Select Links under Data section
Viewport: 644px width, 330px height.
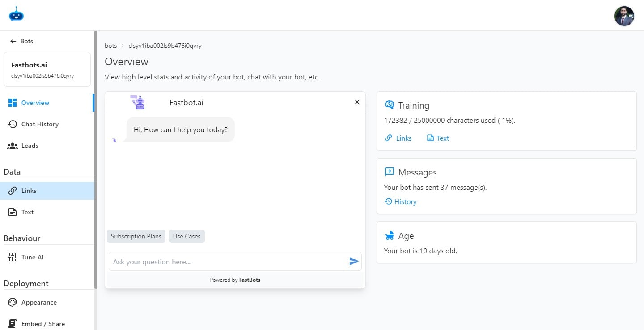(x=29, y=191)
